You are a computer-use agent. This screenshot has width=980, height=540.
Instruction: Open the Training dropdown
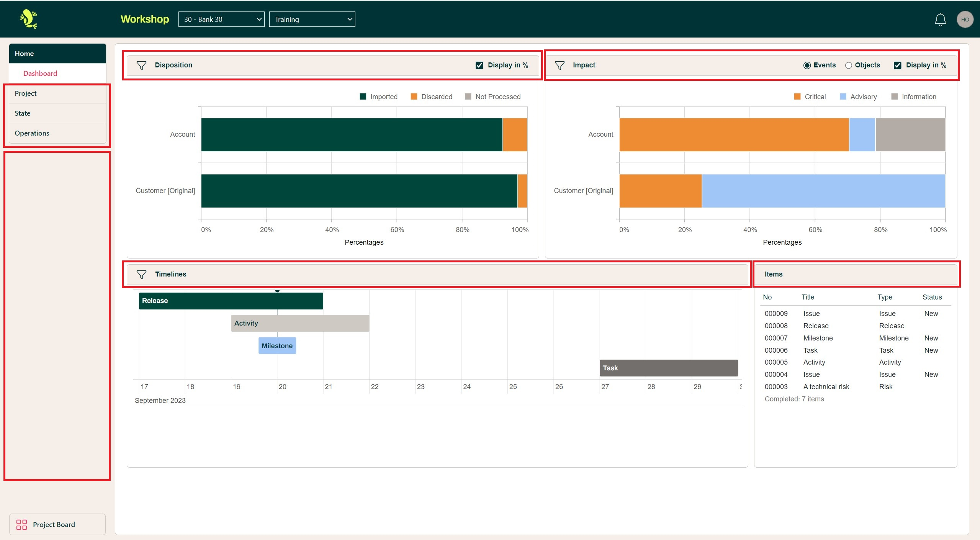(312, 19)
